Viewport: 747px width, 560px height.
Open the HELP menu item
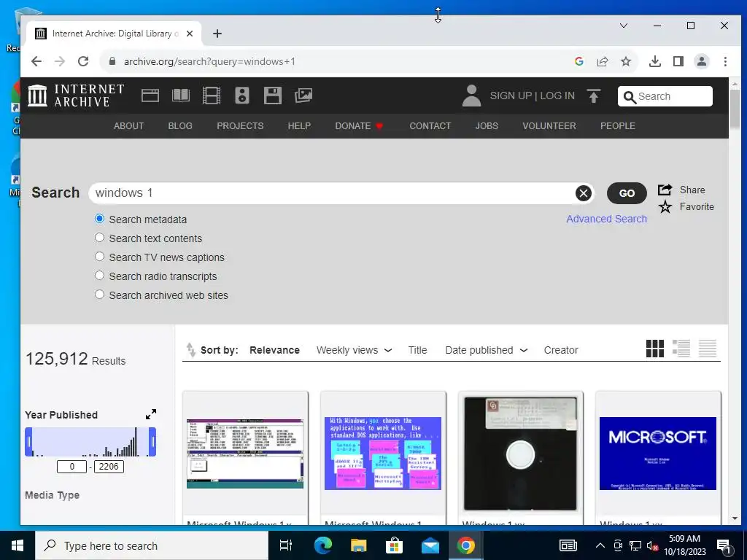point(299,125)
